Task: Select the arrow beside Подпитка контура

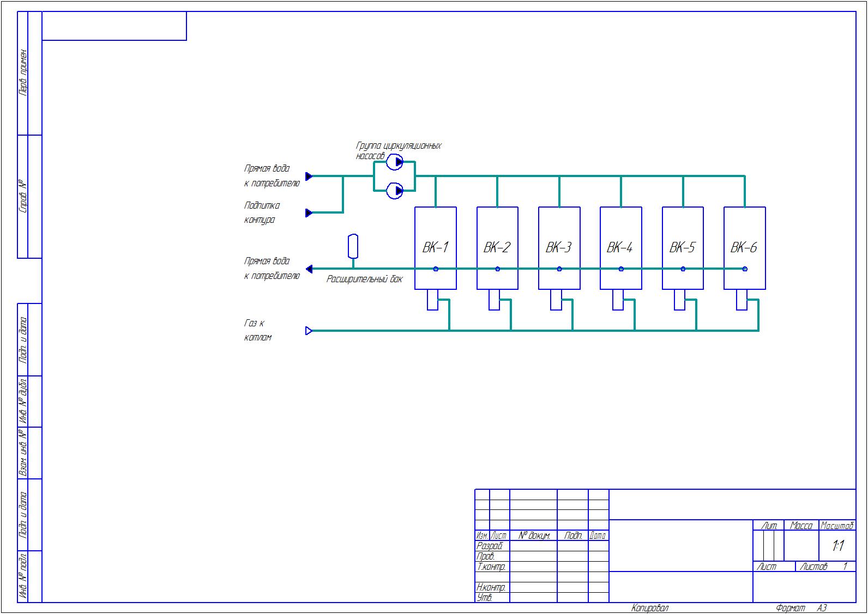Action: point(309,212)
